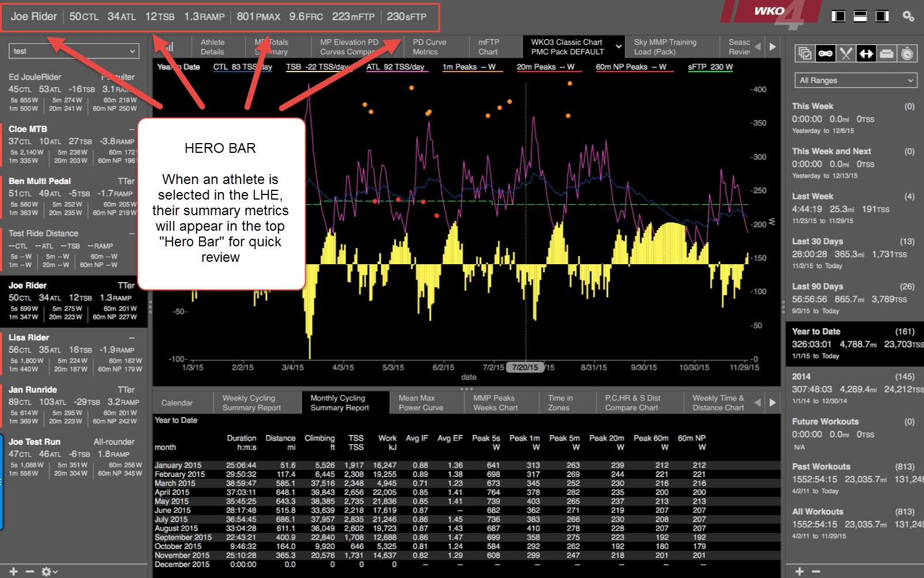Open the test athlete group dropdown
This screenshot has width=924, height=578.
[x=74, y=51]
